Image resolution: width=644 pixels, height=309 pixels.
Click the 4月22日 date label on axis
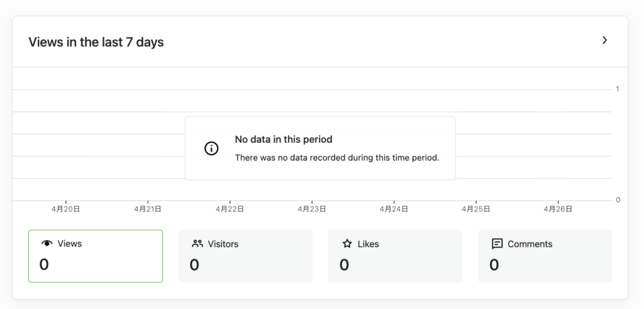click(230, 209)
